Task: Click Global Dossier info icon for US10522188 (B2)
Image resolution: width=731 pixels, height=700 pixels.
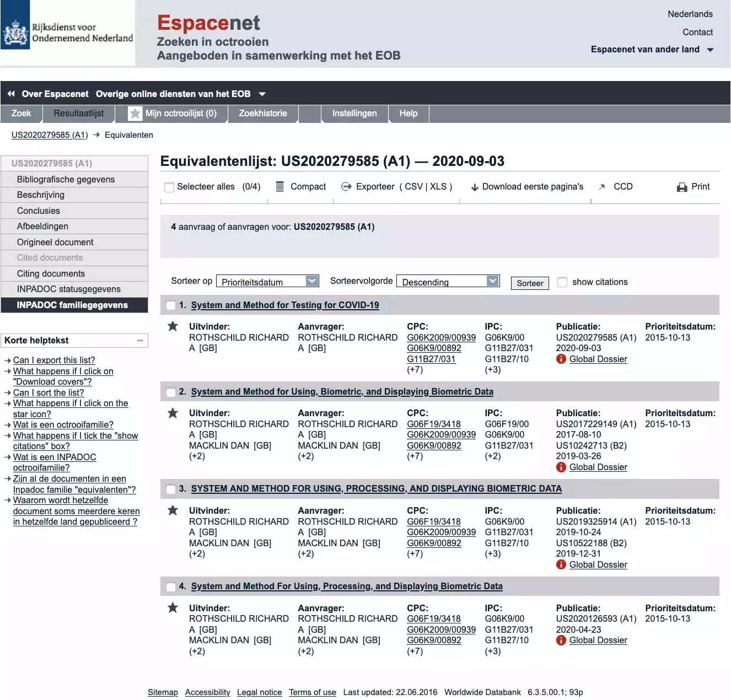Action: (561, 565)
